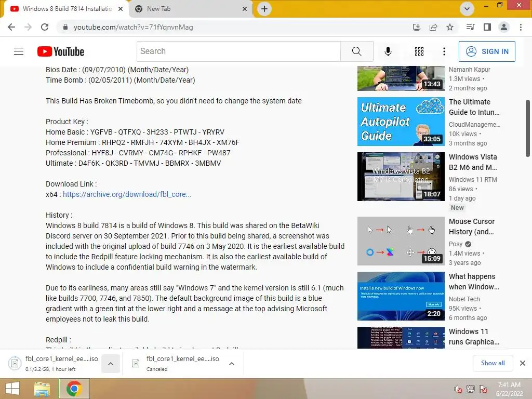This screenshot has height=399, width=532.
Task: Click the taskbar clock showing 7:41 AM
Action: [x=509, y=389]
